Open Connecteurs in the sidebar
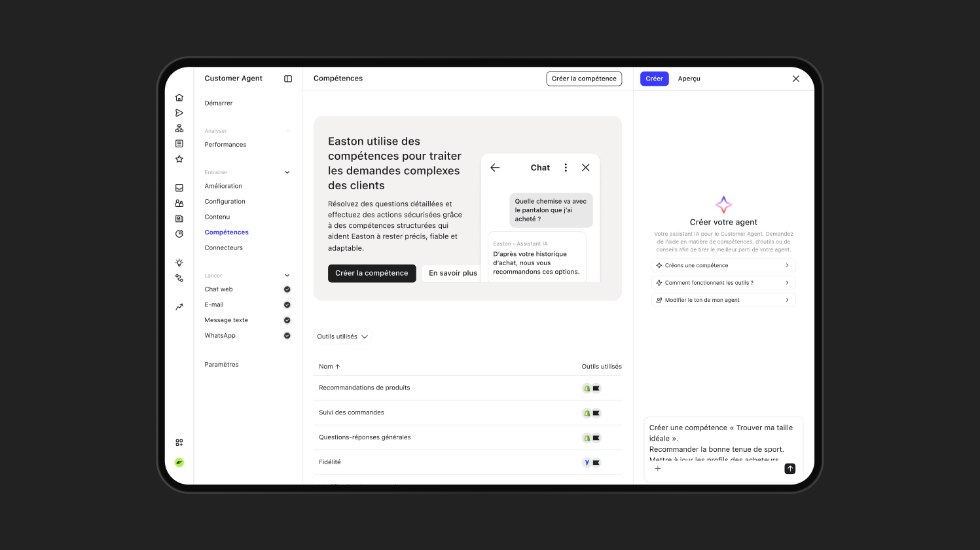The width and height of the screenshot is (980, 550). click(x=223, y=247)
